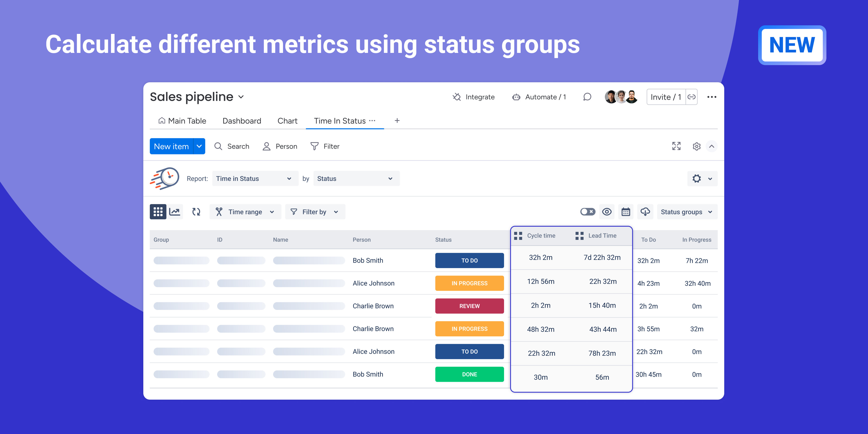Click Alice Johnson's IN PROGRESS status label

469,283
